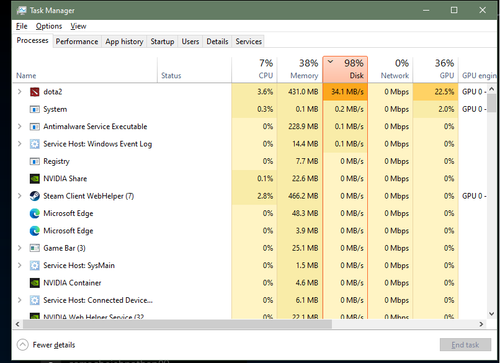500x363 pixels.
Task: Click the NVIDIA Share icon
Action: (35, 179)
